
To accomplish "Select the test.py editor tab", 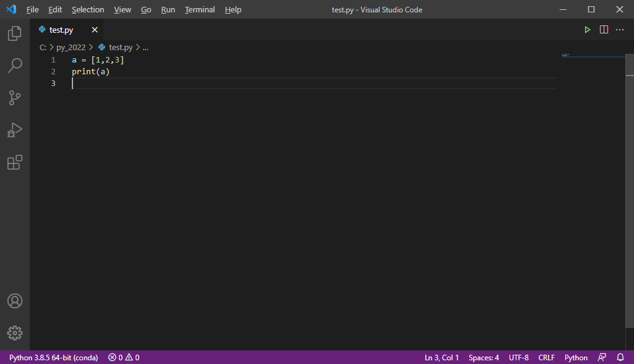I will coord(61,29).
